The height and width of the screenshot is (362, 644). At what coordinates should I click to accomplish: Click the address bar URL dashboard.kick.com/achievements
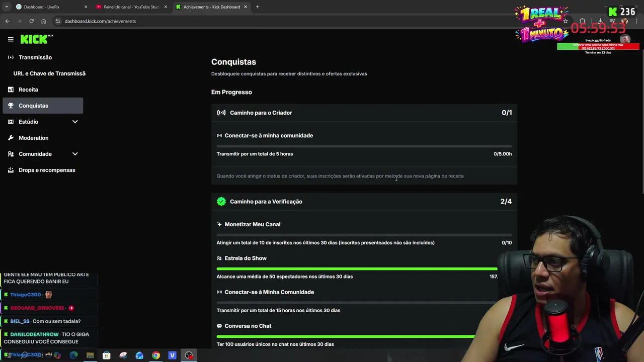tap(100, 21)
